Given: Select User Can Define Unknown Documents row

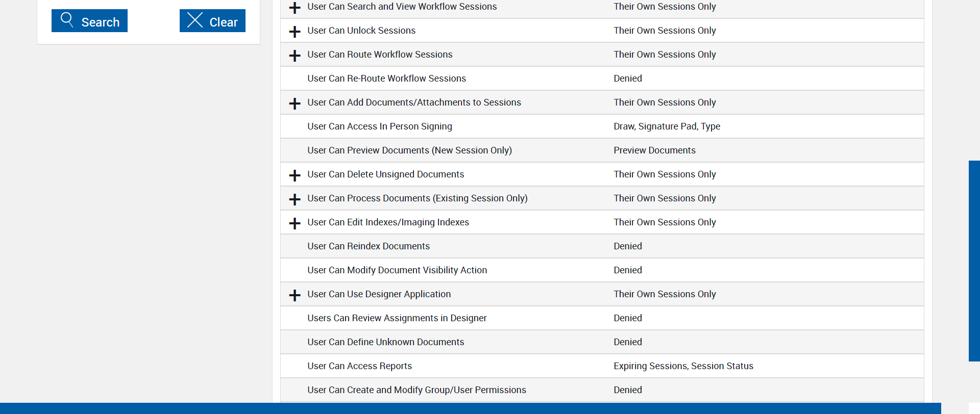Looking at the screenshot, I should tap(385, 342).
